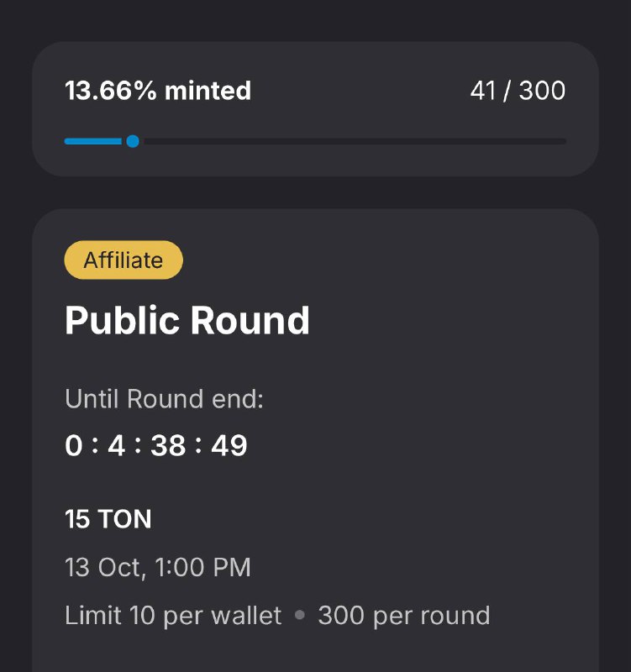Click the seconds value 49 in countdown
631x672 pixels.
pyautogui.click(x=229, y=446)
